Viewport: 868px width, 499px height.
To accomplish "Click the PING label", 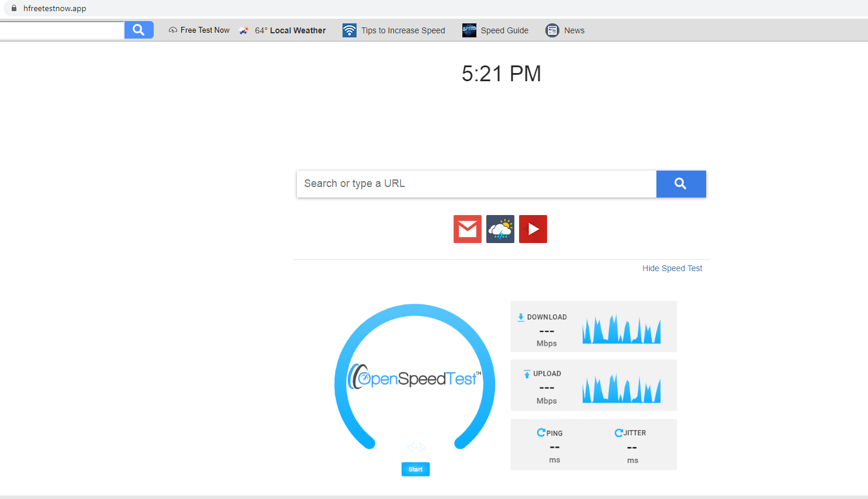I will click(555, 434).
